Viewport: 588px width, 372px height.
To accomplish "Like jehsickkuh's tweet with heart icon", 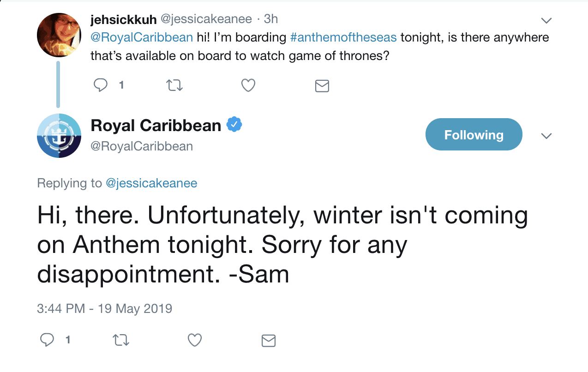I will (x=248, y=85).
